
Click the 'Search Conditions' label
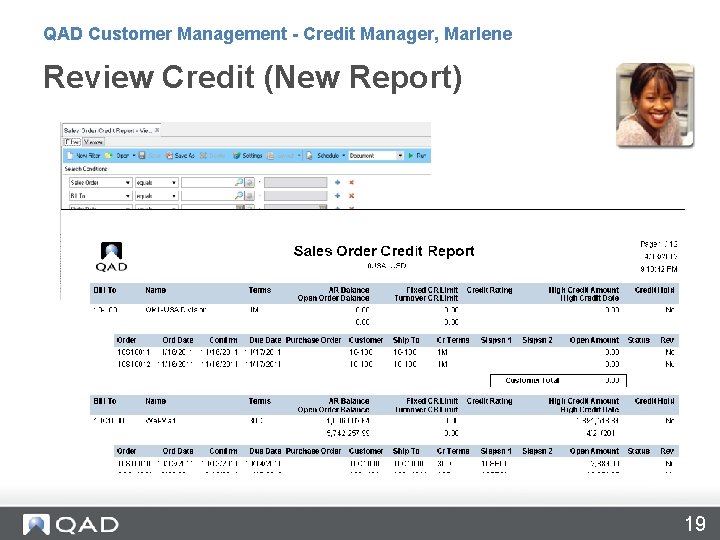(86, 169)
